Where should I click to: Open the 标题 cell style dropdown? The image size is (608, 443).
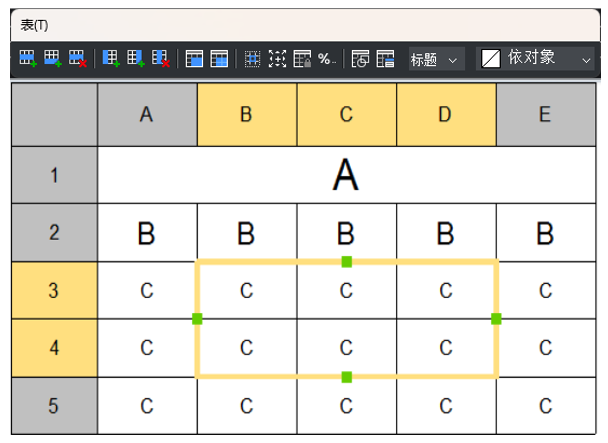437,60
